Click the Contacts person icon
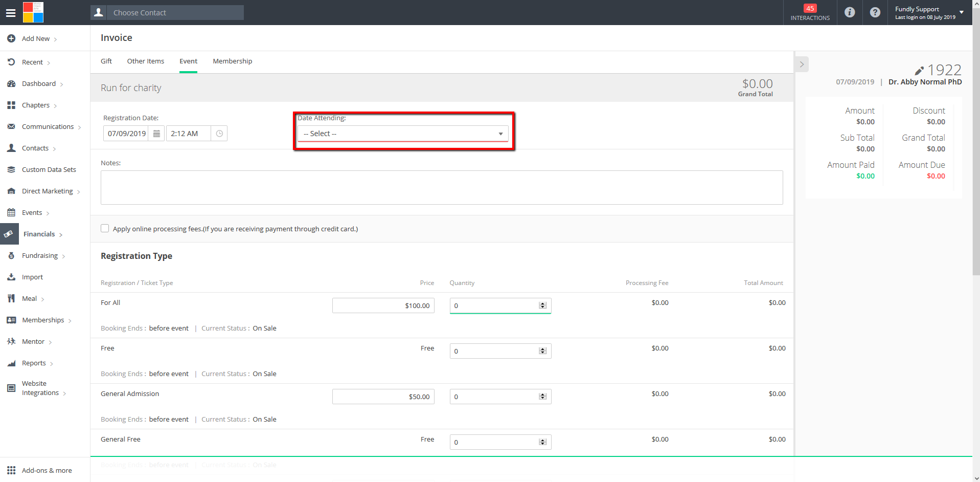Viewport: 980px width, 482px height. pyautogui.click(x=11, y=148)
